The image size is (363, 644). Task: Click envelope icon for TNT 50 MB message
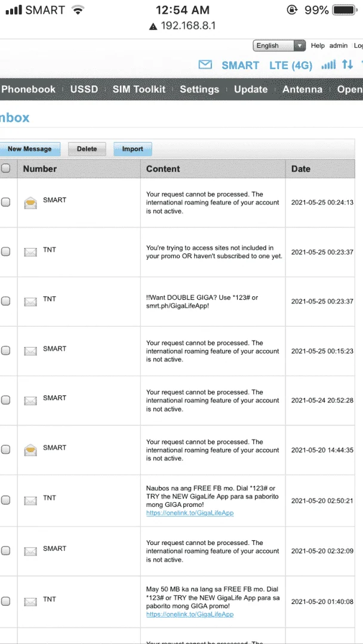point(30,602)
